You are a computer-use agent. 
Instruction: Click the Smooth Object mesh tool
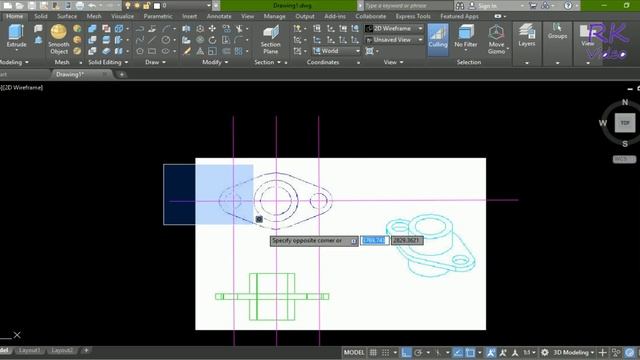click(59, 39)
